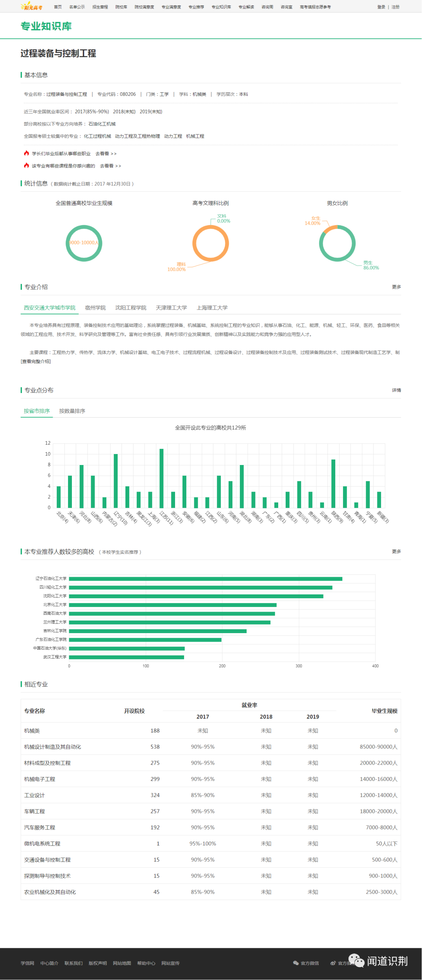Click the 江苏(11) bar in the province chart
Screen dimensions: 422x980
pyautogui.click(x=161, y=478)
